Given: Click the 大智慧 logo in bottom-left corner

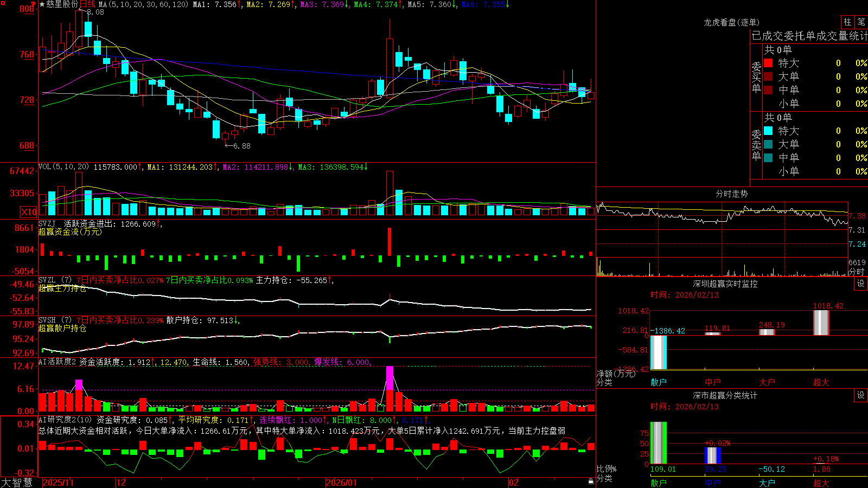Looking at the screenshot, I should coord(17,482).
